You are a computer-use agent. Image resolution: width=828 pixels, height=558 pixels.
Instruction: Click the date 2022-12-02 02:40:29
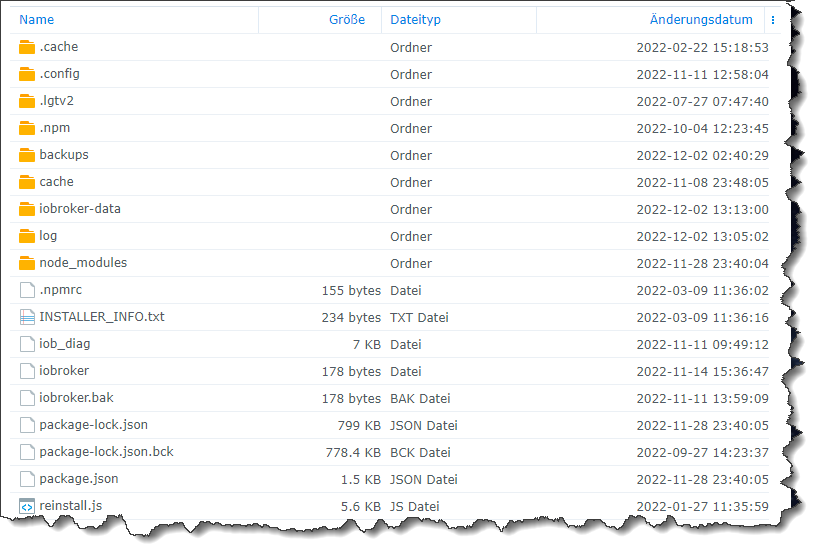[702, 155]
